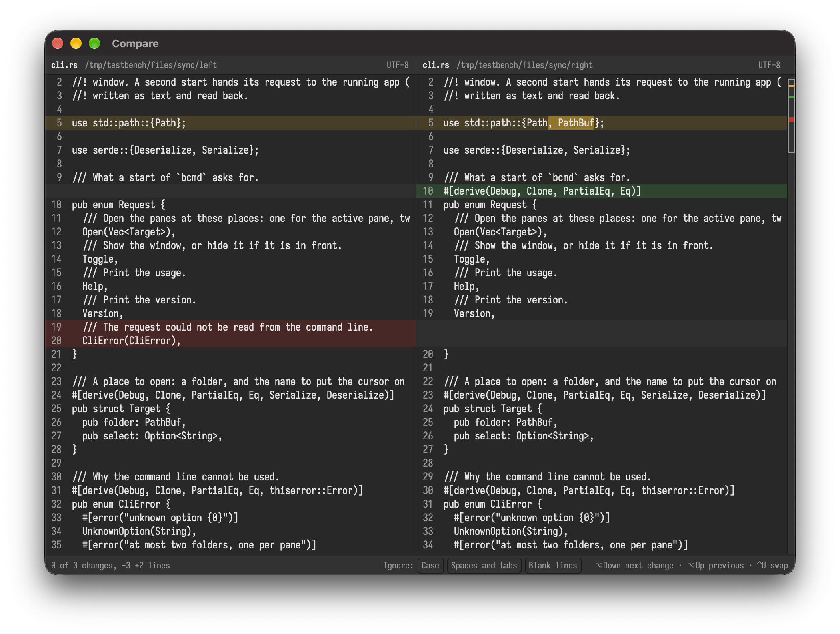
Task: Click '⌥Up previous' hint
Action: 716,565
